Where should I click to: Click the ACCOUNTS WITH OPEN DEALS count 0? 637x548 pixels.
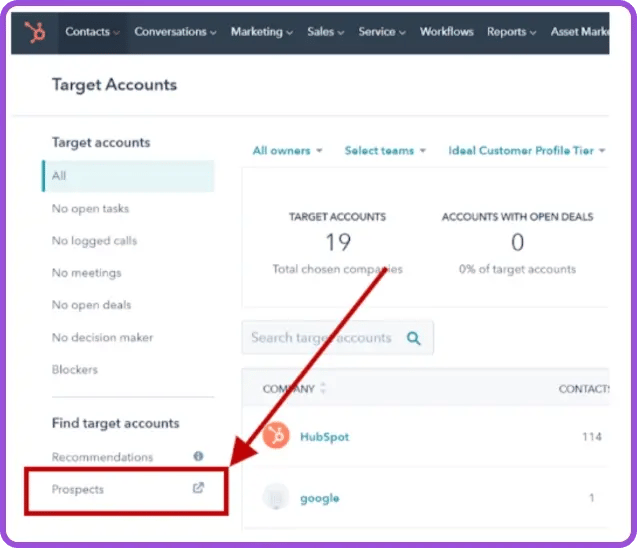pyautogui.click(x=517, y=242)
